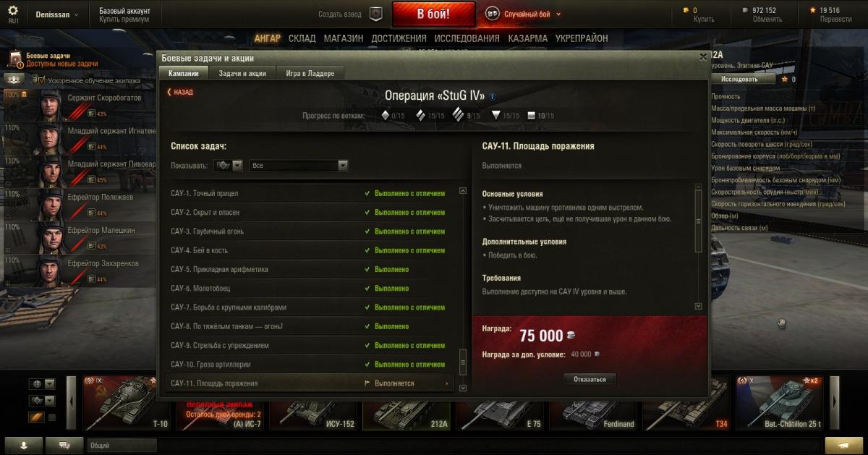Viewport: 868px width, 455px height.
Task: Click the create platoon shield icon
Action: pyautogui.click(x=375, y=14)
